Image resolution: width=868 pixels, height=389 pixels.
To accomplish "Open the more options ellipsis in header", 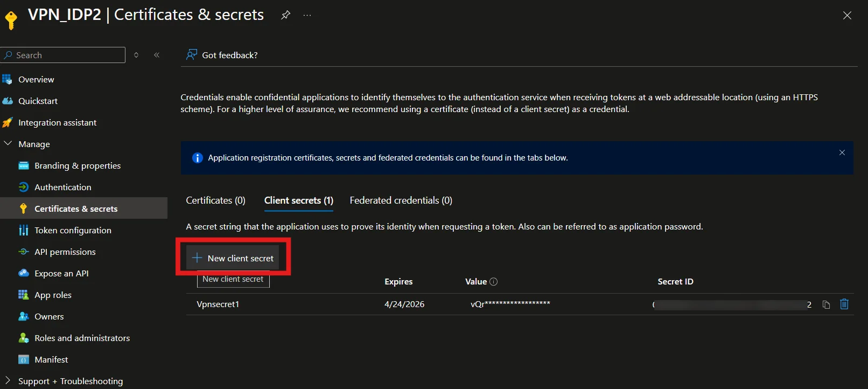I will pyautogui.click(x=307, y=15).
